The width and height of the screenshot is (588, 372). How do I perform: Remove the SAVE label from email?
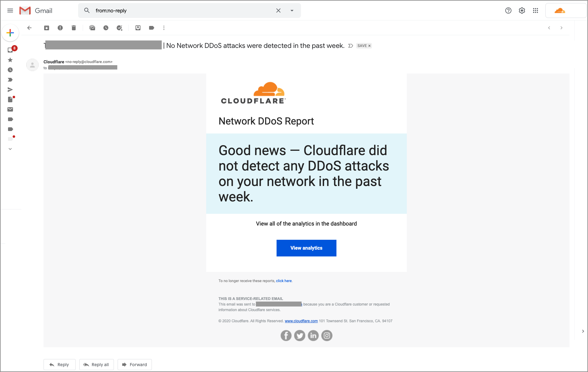369,46
